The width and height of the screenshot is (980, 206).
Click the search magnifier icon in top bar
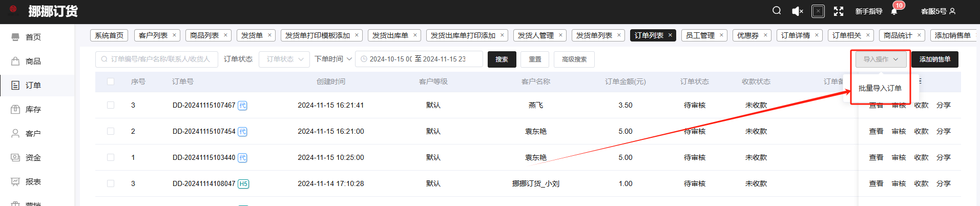777,11
